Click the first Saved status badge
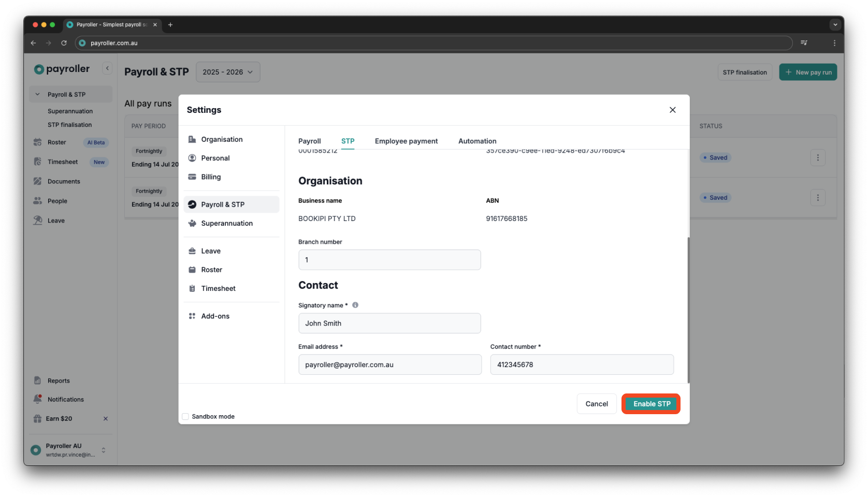868x497 pixels. click(715, 157)
